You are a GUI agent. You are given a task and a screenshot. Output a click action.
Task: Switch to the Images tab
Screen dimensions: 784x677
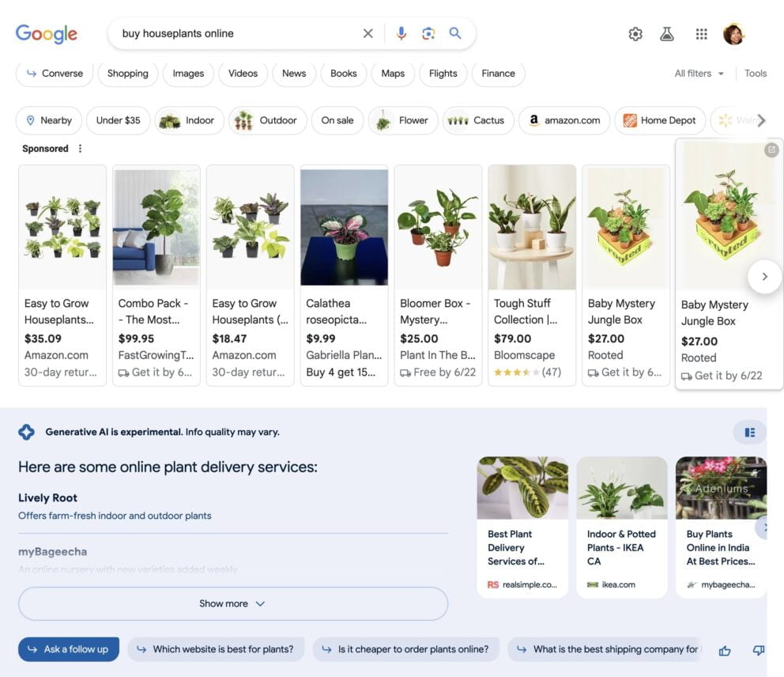[x=188, y=74]
